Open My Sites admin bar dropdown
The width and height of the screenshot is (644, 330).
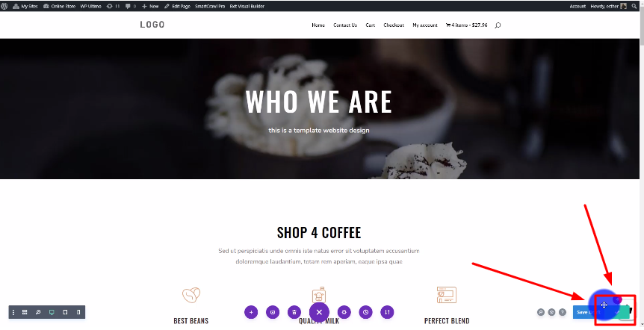point(25,6)
